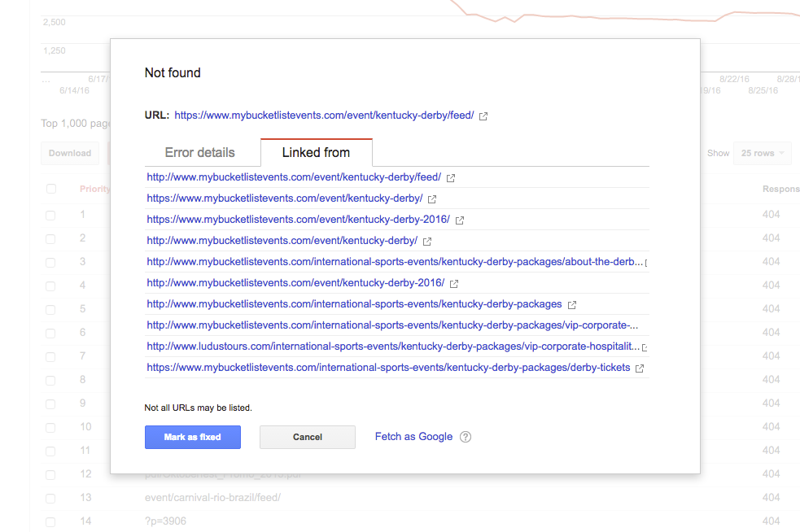Viewport: 800px width, 532px height.
Task: Open external link icon beside the main URL
Action: [483, 116]
